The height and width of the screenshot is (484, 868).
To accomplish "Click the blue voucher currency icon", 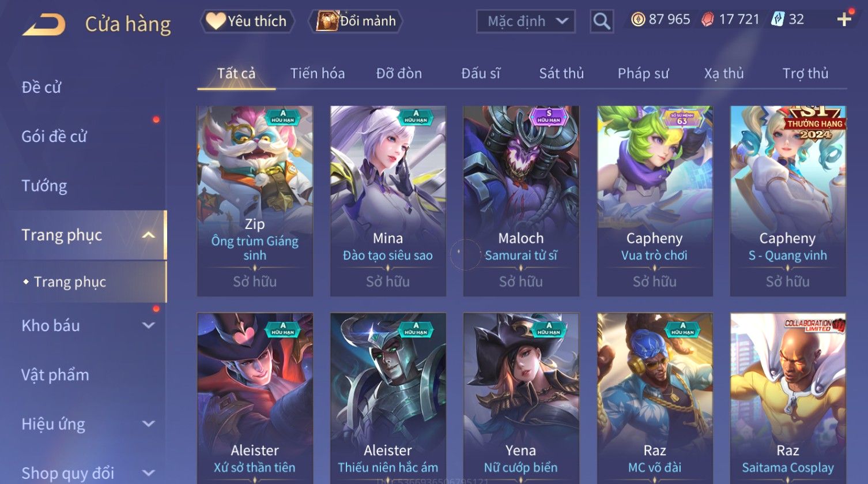I will (x=778, y=20).
